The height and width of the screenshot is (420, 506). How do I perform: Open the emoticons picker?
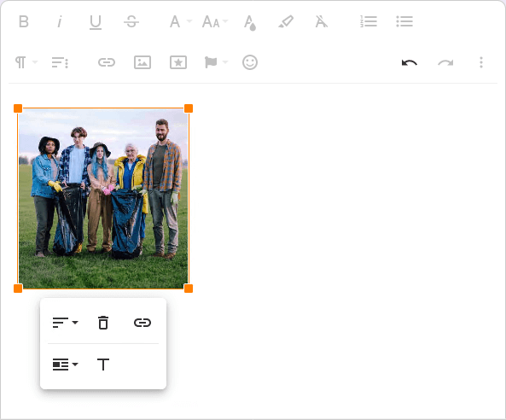click(250, 62)
